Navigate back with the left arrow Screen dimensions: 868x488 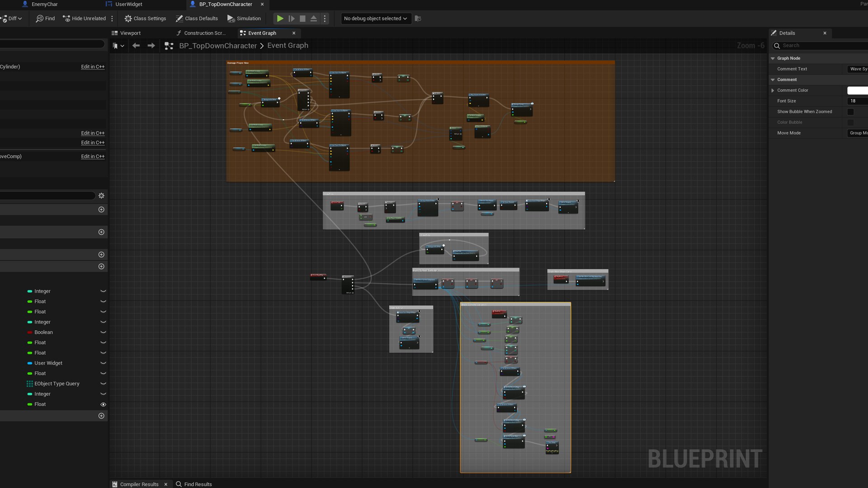(x=136, y=46)
